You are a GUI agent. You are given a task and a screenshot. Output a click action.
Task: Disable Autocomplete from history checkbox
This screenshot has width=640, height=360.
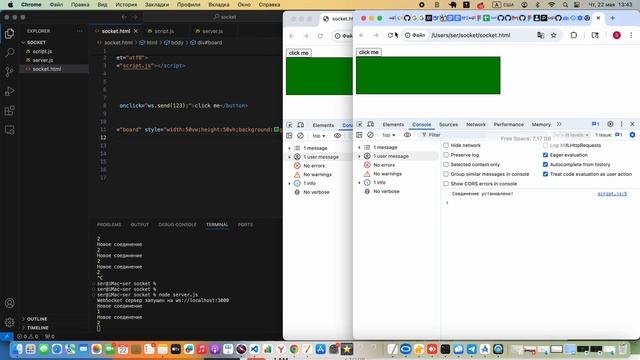[545, 164]
